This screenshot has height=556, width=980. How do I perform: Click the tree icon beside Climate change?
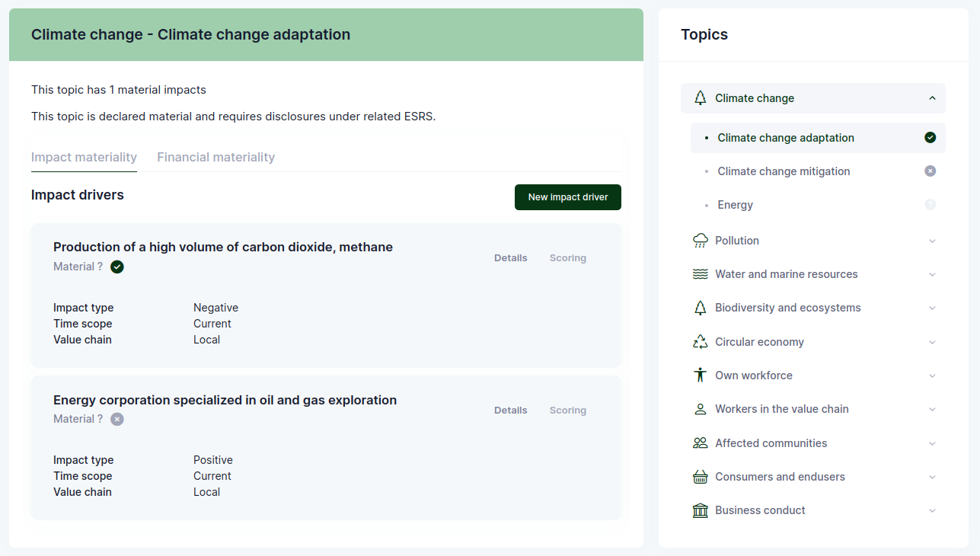tap(700, 98)
